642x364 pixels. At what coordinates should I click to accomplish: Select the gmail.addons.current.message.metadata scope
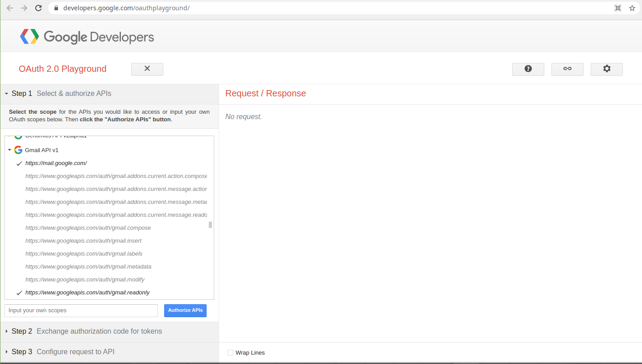[116, 202]
